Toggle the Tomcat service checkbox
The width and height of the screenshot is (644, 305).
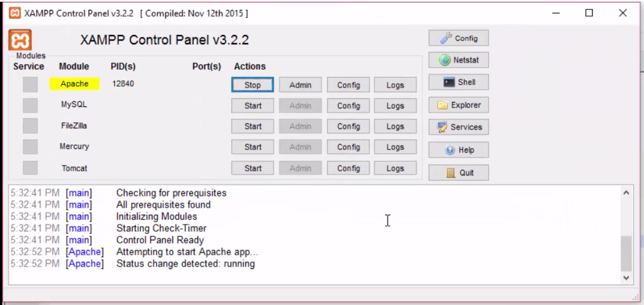coord(30,168)
